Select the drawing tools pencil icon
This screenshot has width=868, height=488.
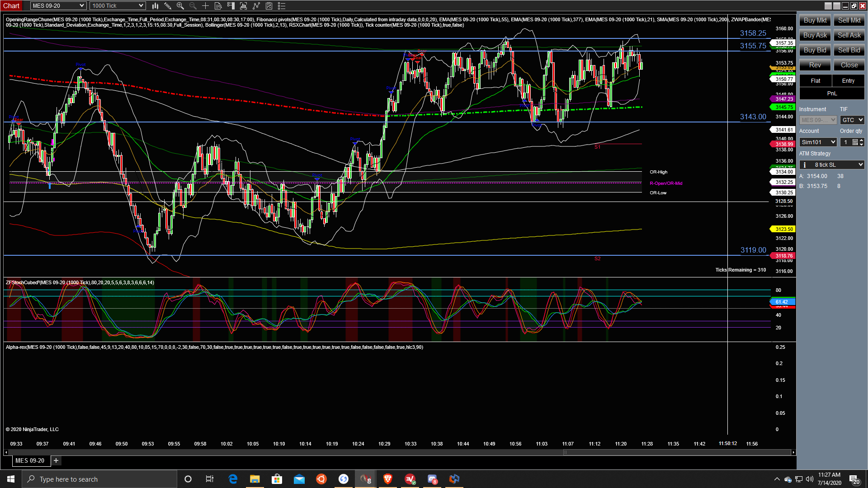click(x=168, y=6)
